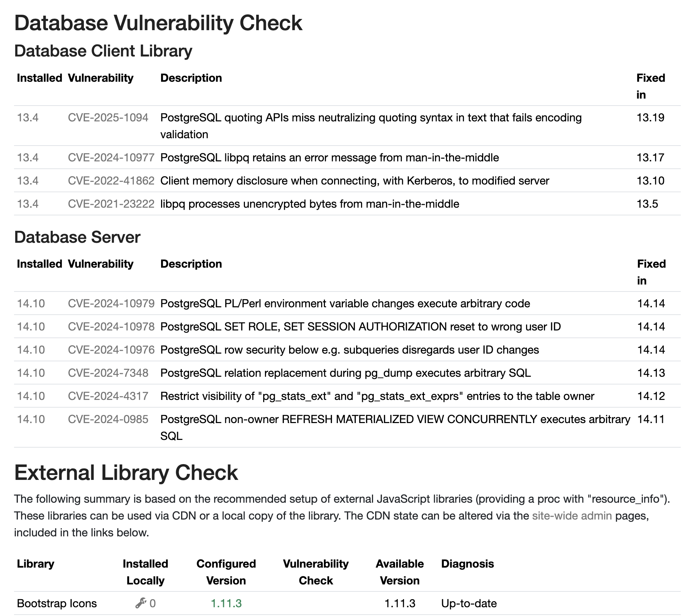Click configured version 1.11.3 for Bootstrap Icons

226,603
